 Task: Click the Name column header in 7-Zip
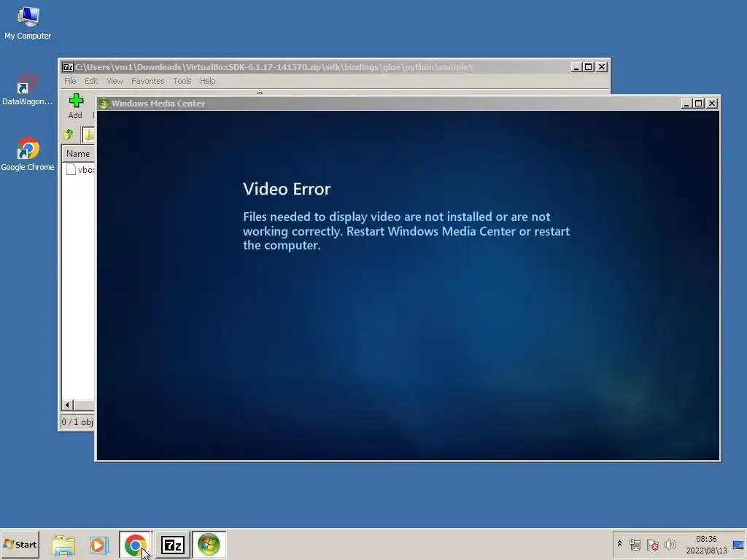[x=79, y=153]
